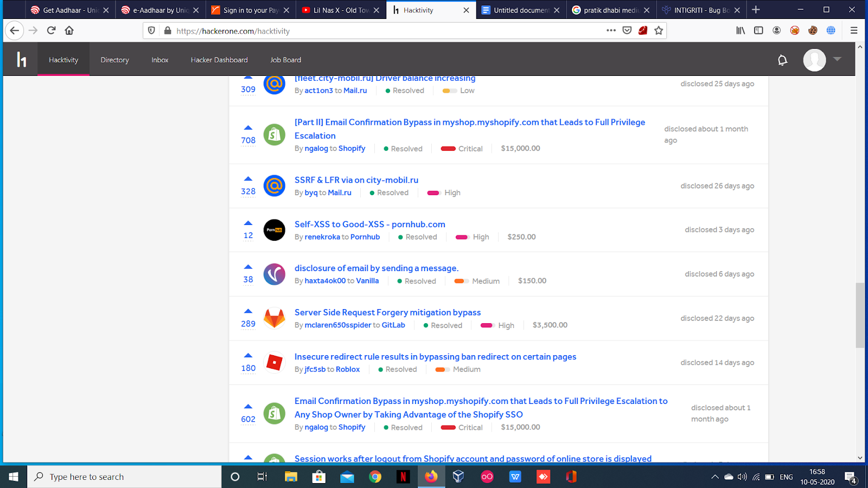Image resolution: width=868 pixels, height=488 pixels.
Task: Open a new browser tab
Action: (756, 10)
